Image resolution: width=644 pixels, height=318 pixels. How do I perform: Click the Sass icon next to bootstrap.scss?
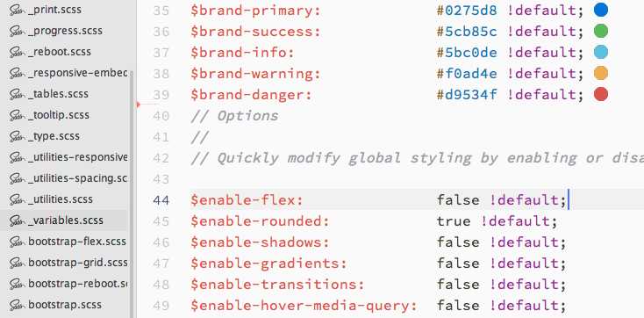click(x=18, y=305)
